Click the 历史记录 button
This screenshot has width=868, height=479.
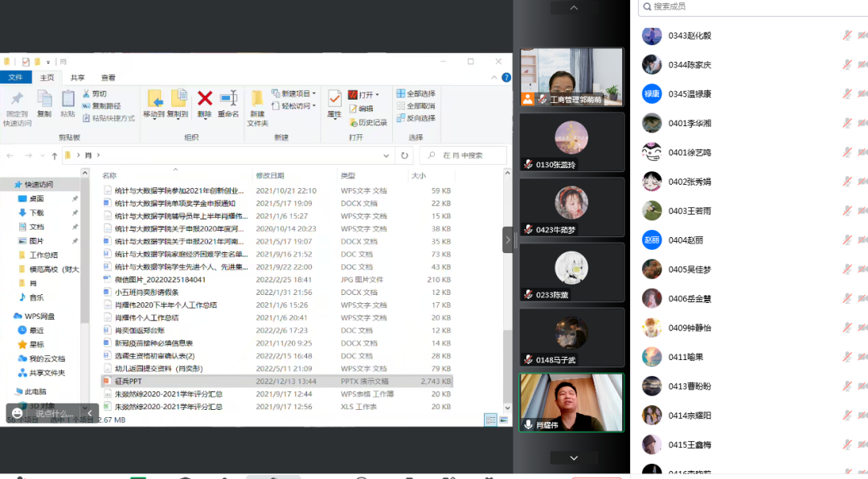point(368,122)
